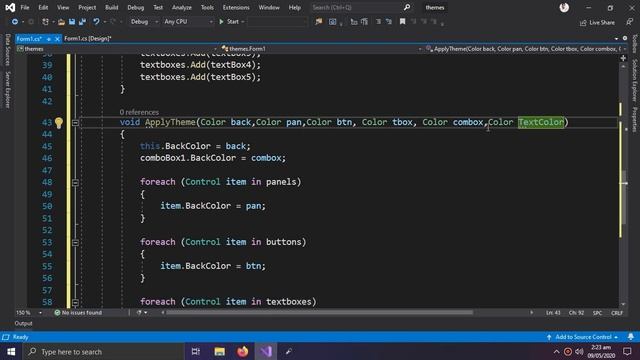The width and height of the screenshot is (640, 360).
Task: Open the ApplyTheme member navigation dropdown
Action: click(x=526, y=49)
